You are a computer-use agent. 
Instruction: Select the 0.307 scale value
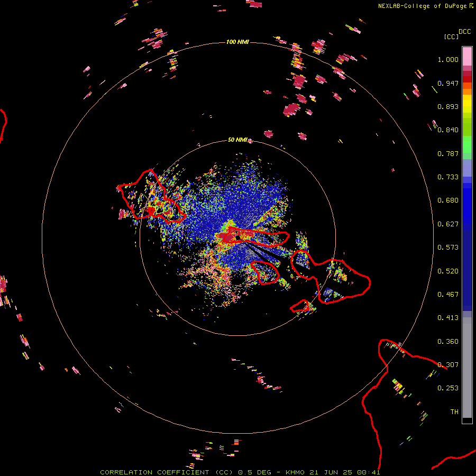448,365
